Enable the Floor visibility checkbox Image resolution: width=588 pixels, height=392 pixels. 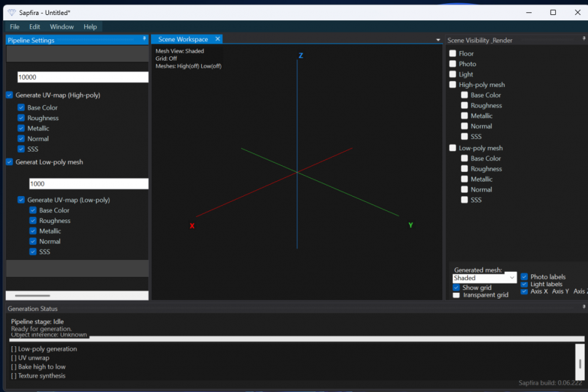453,54
